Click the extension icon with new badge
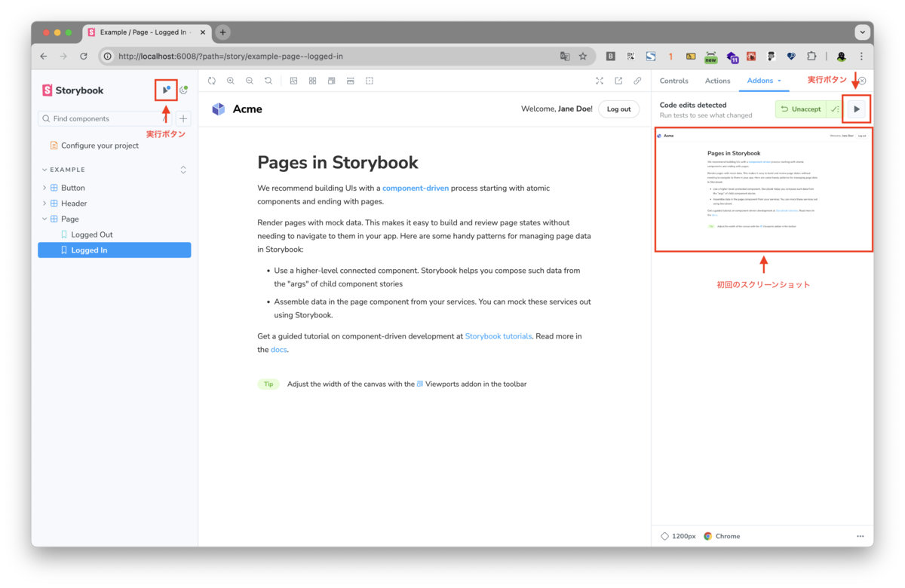Viewport: 905px width, 588px height. (710, 57)
